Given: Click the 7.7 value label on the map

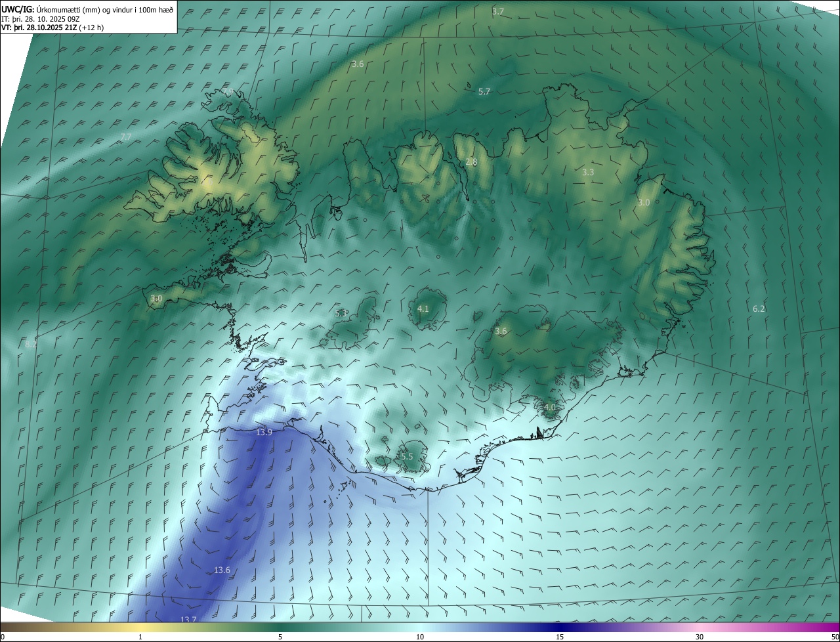Looking at the screenshot, I should click(x=126, y=137).
